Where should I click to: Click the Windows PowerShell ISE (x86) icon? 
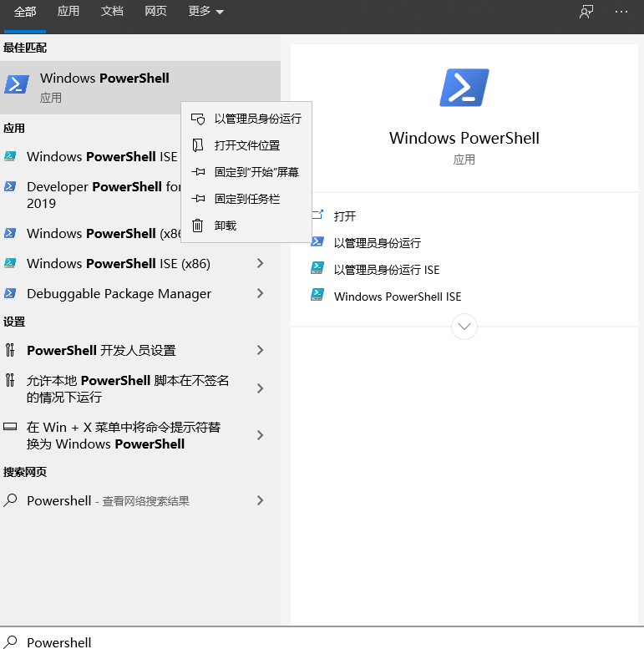(10, 263)
